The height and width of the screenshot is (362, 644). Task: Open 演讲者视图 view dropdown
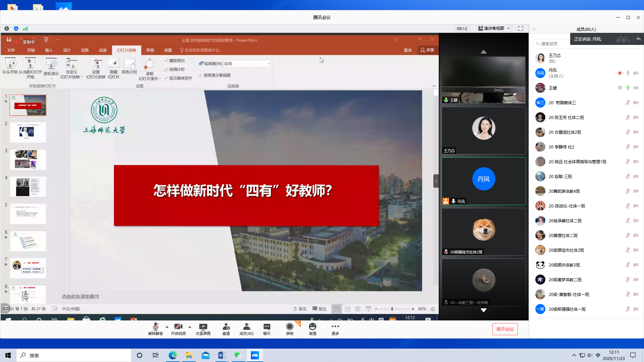click(494, 28)
